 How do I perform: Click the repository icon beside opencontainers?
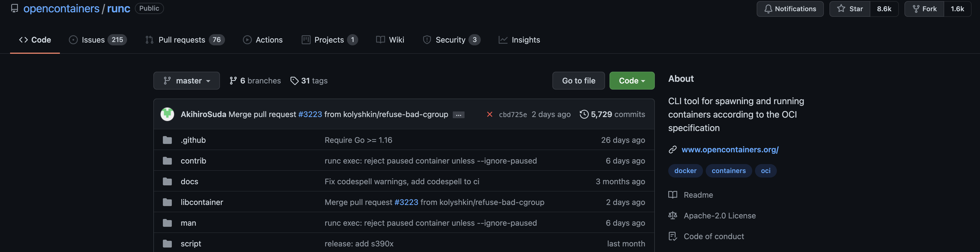point(15,8)
